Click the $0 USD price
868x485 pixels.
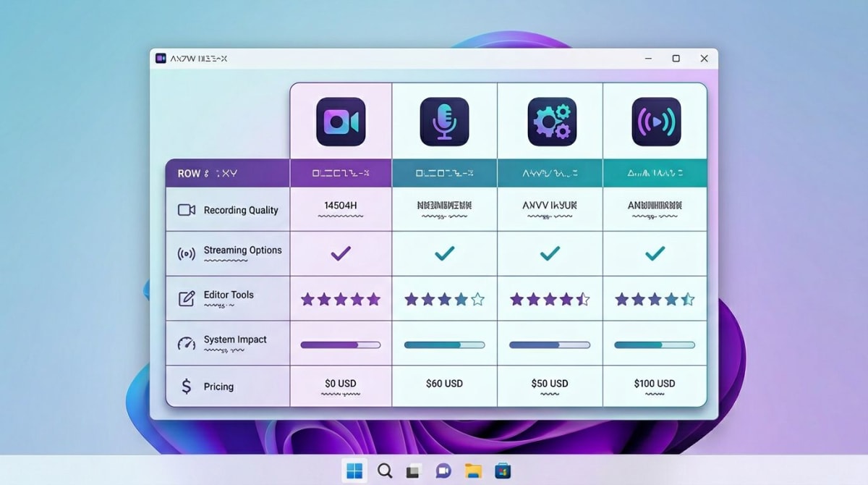pyautogui.click(x=341, y=384)
